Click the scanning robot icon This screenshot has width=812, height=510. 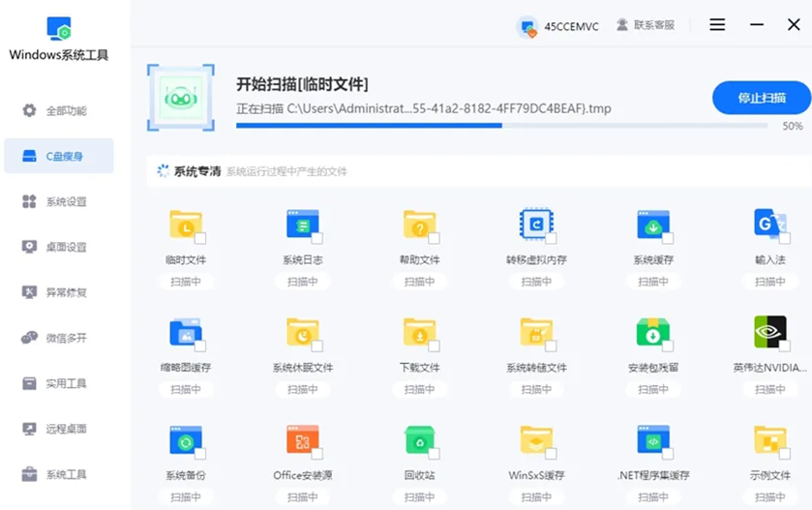tap(181, 98)
